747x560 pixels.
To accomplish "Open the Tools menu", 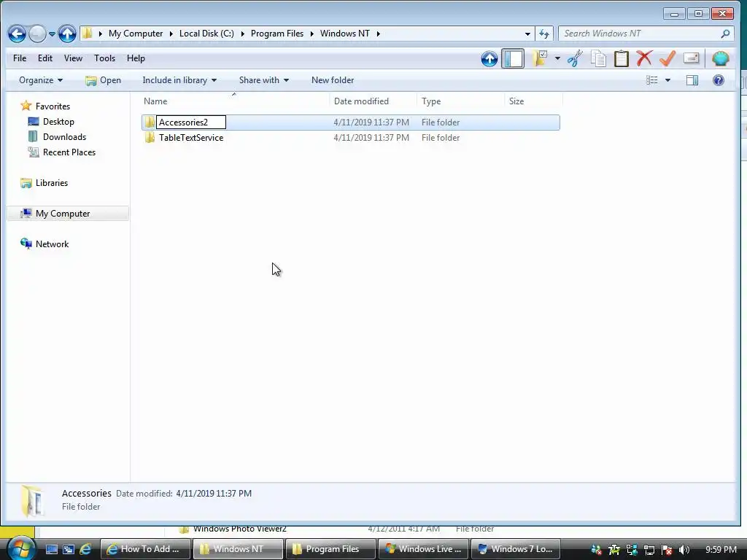I will click(x=104, y=58).
